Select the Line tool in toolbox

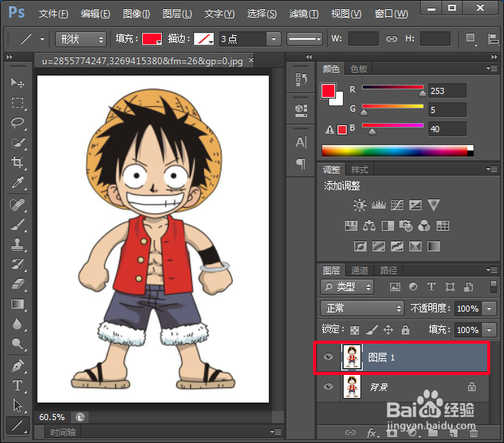18,425
